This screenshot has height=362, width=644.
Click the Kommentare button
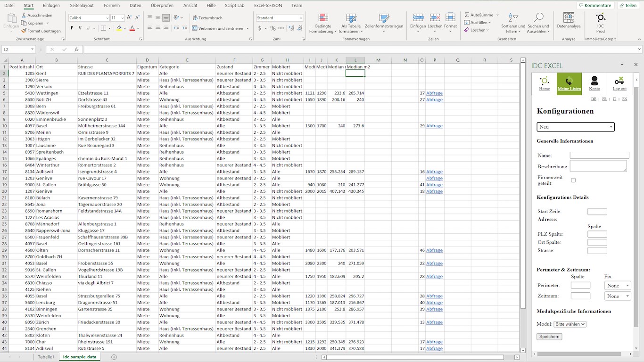[595, 6]
